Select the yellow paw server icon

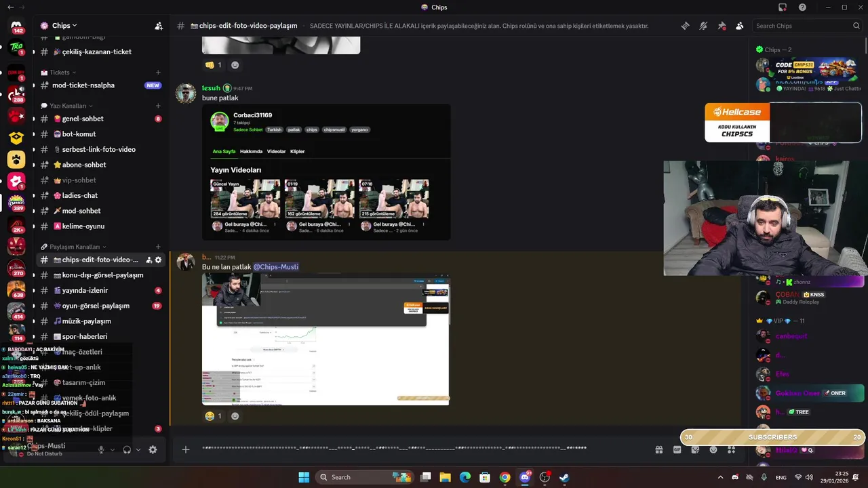[16, 160]
